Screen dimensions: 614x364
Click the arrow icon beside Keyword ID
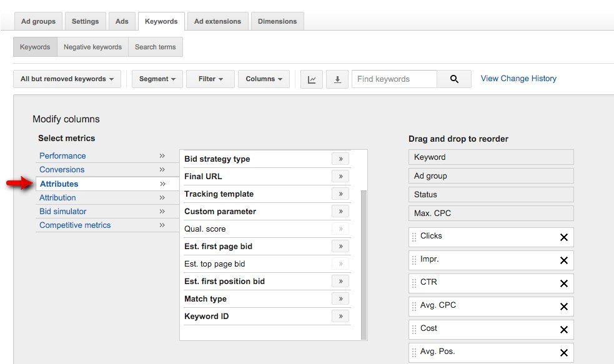(340, 316)
